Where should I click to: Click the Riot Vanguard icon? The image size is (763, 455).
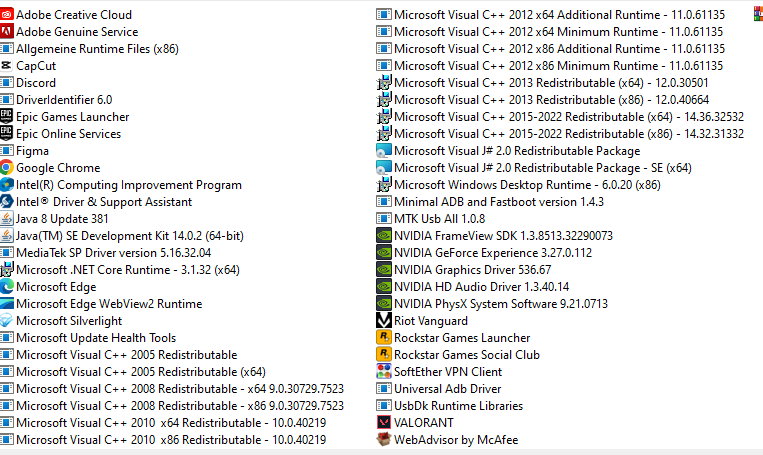383,321
